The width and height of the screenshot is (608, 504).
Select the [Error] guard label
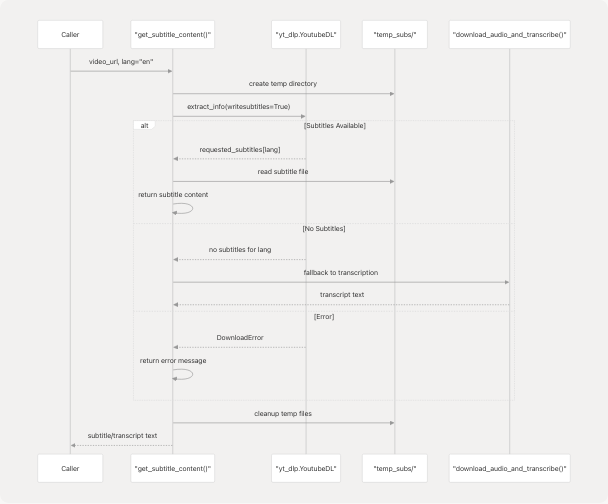click(323, 316)
